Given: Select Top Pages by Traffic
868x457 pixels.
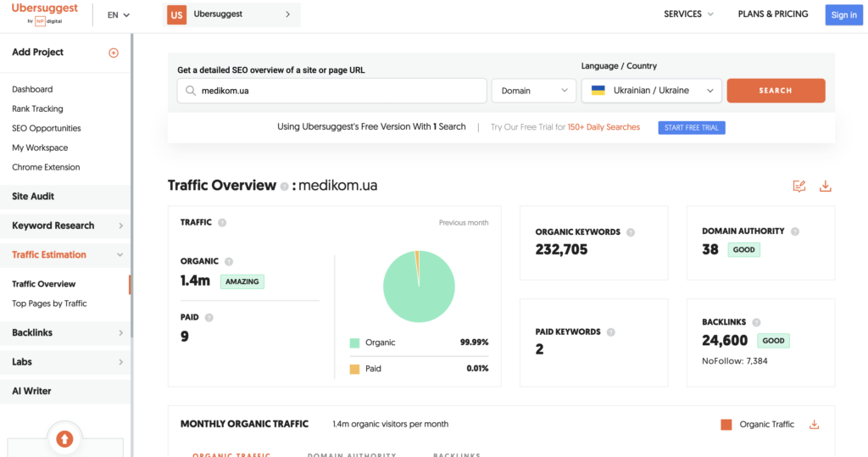Looking at the screenshot, I should click(x=49, y=303).
